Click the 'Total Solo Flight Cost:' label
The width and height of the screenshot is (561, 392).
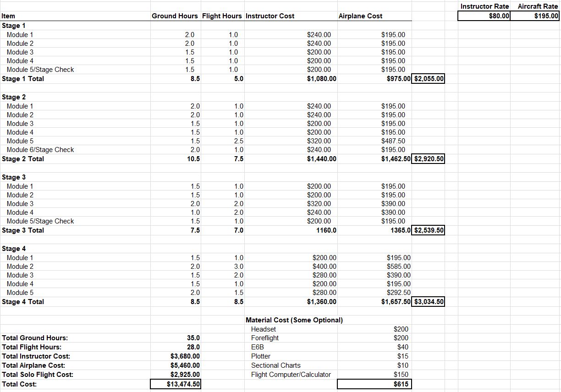click(x=38, y=375)
